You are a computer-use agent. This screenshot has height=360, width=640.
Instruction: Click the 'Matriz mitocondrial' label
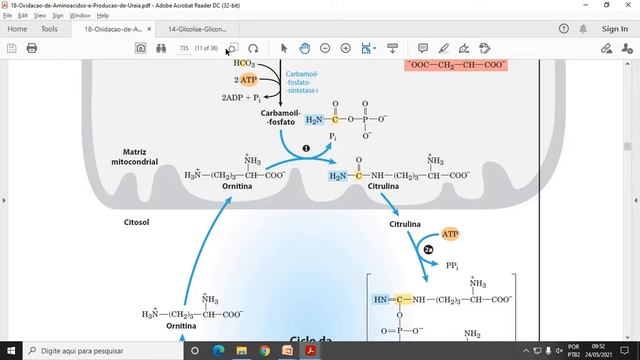coord(135,157)
